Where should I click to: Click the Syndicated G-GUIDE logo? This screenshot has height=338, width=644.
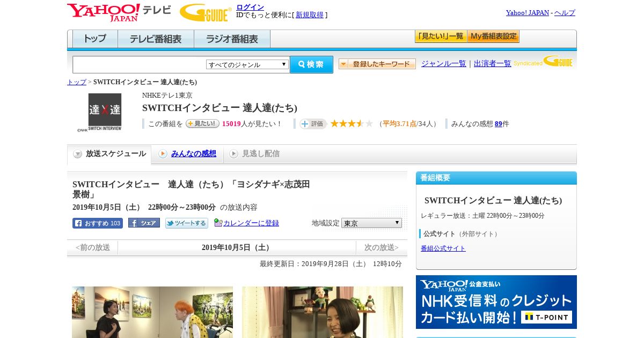[x=543, y=62]
